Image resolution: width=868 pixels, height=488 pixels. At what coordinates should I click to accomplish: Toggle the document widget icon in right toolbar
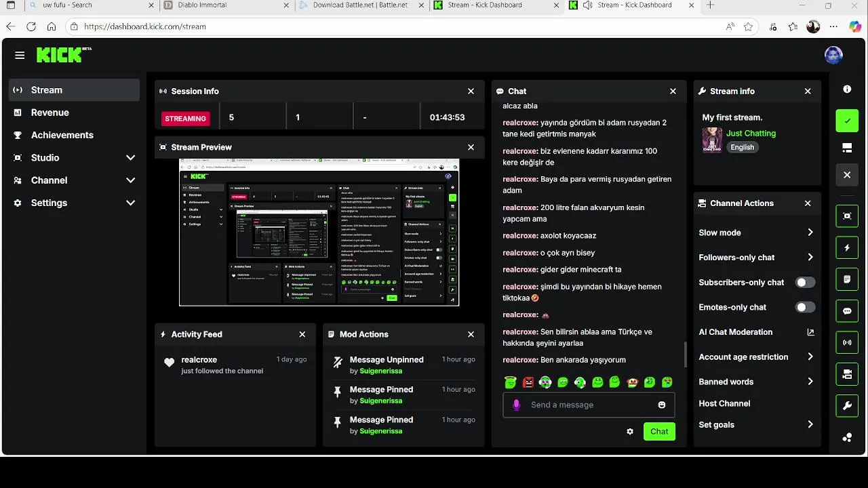pos(847,279)
